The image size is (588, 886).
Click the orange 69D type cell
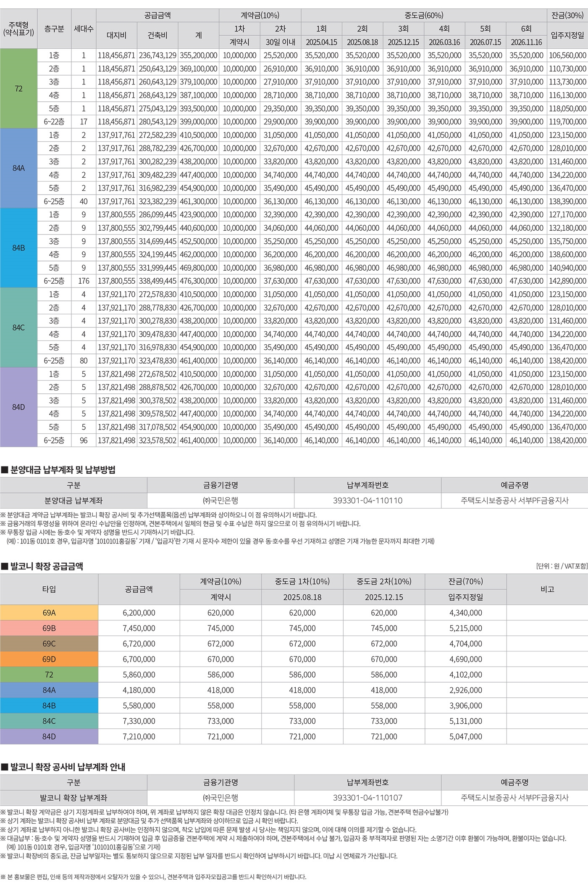click(49, 659)
